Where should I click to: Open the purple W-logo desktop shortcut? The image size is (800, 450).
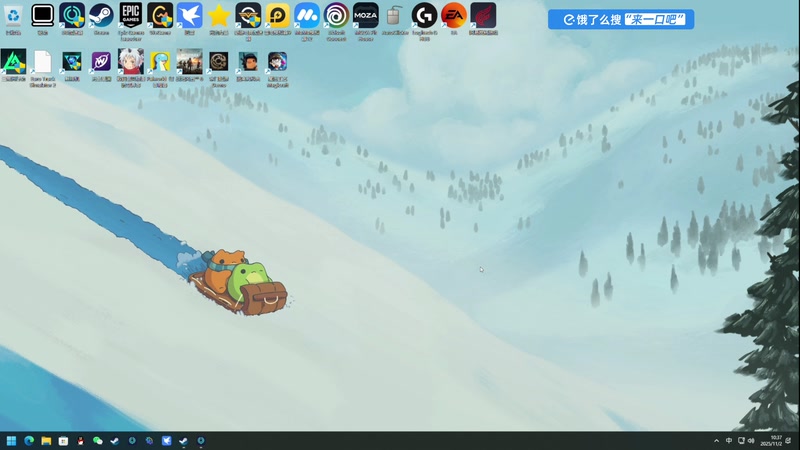click(101, 65)
